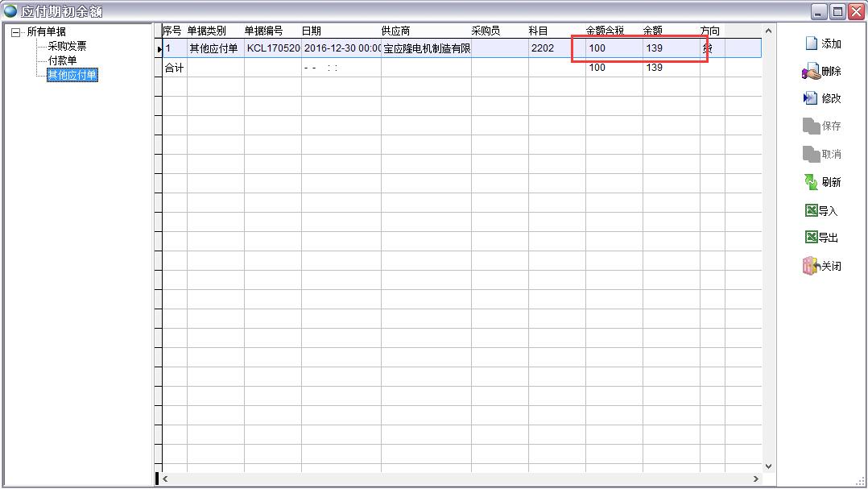Click the 添加 (Add) document icon

pos(812,44)
